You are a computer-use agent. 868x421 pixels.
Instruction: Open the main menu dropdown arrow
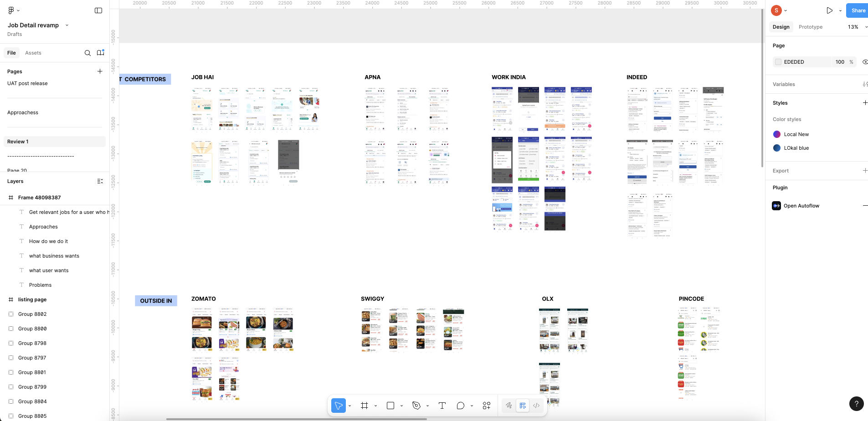[x=18, y=10]
